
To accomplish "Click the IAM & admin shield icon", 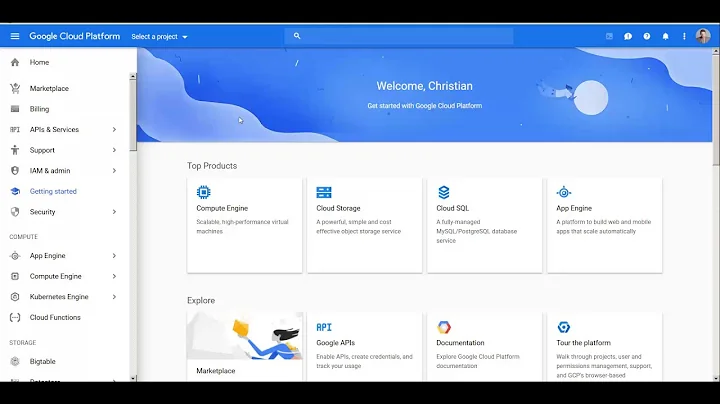I will (15, 171).
